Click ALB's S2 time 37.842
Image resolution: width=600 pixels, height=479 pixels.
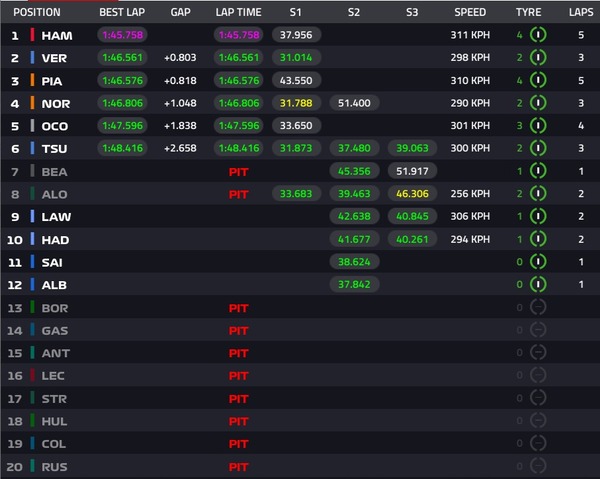(x=354, y=284)
